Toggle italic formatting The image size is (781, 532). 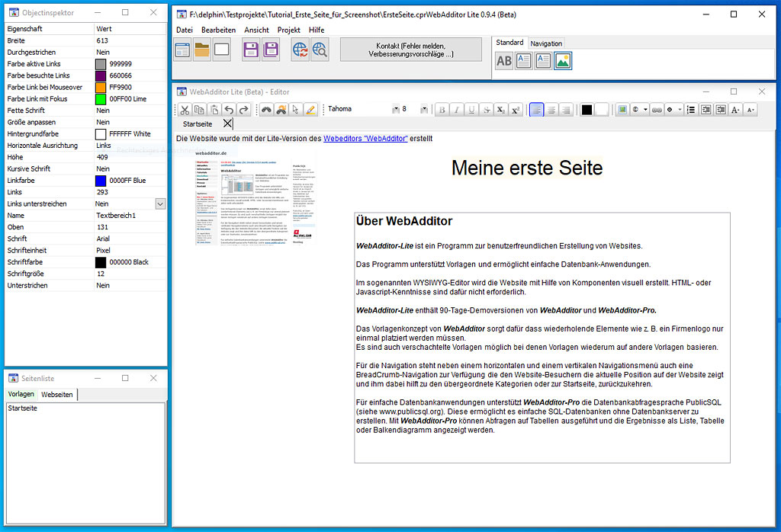457,110
